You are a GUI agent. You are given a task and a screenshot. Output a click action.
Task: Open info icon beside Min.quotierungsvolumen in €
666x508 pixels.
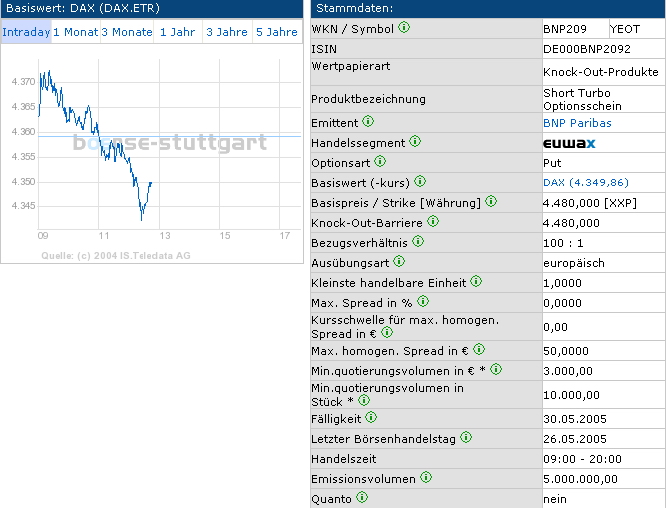point(496,370)
